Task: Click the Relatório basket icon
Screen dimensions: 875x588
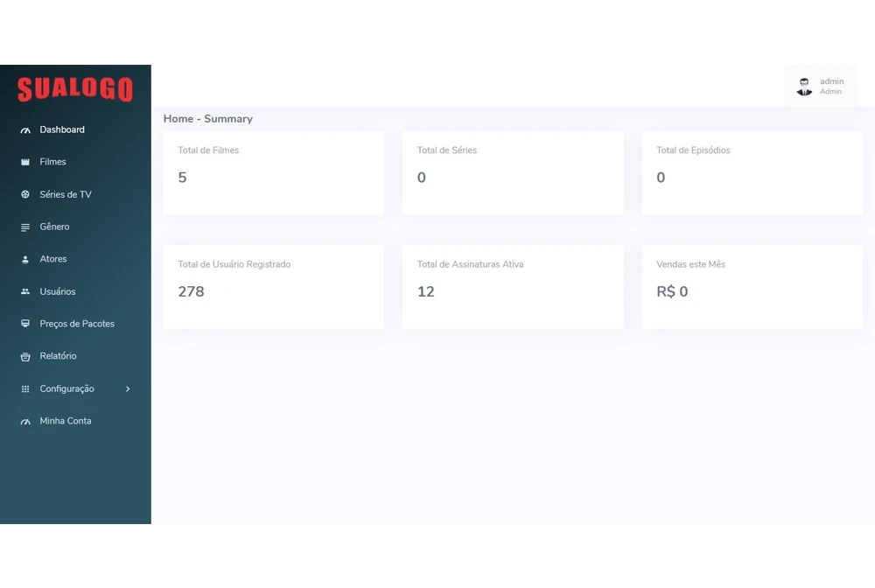Action: coord(25,357)
